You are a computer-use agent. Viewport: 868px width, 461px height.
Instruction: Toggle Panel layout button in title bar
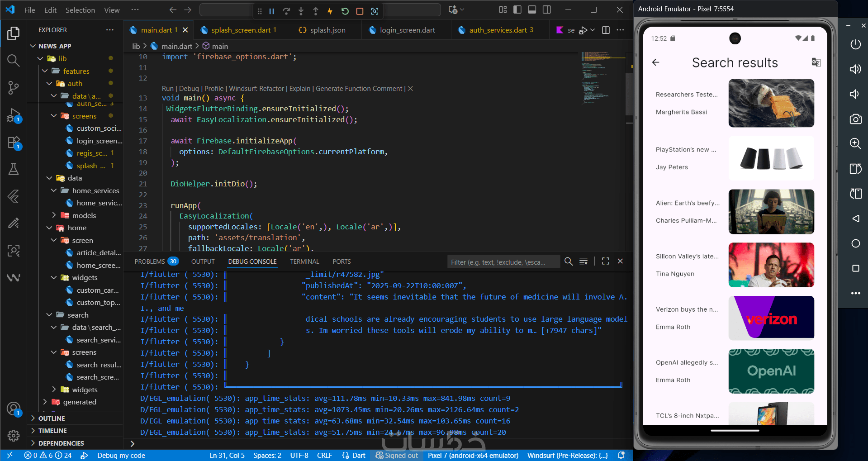coord(532,10)
